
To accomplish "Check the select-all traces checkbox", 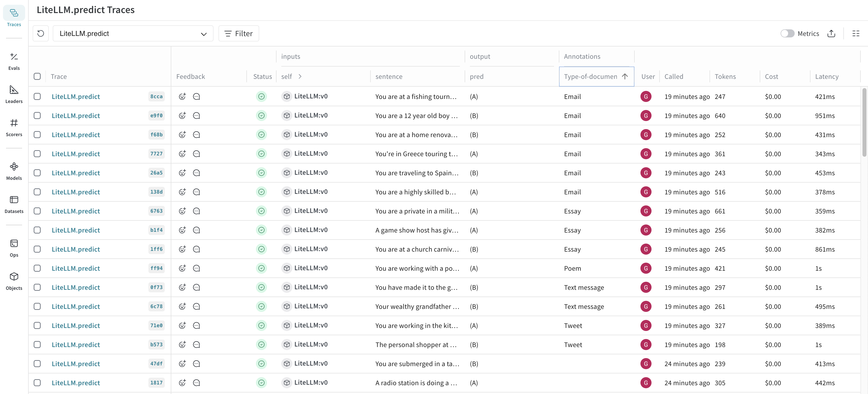I will (37, 76).
